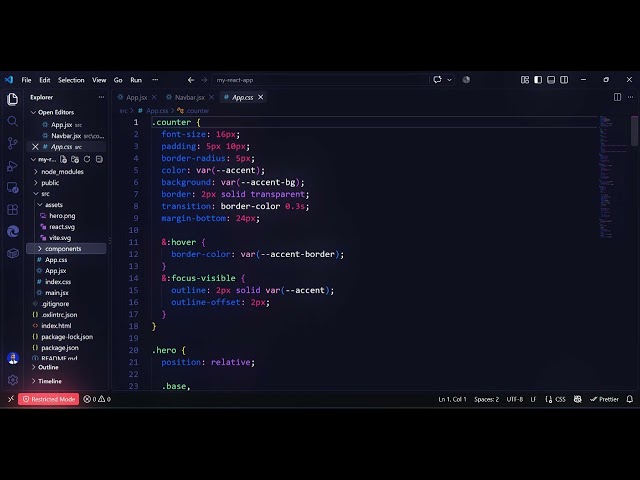Click the Copilot chat icon in title bar

438,80
